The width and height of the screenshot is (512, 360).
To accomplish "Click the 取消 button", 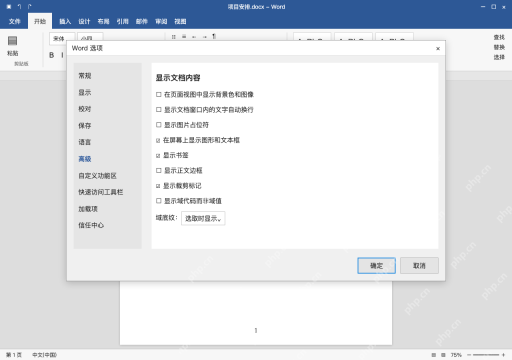I will (x=419, y=266).
